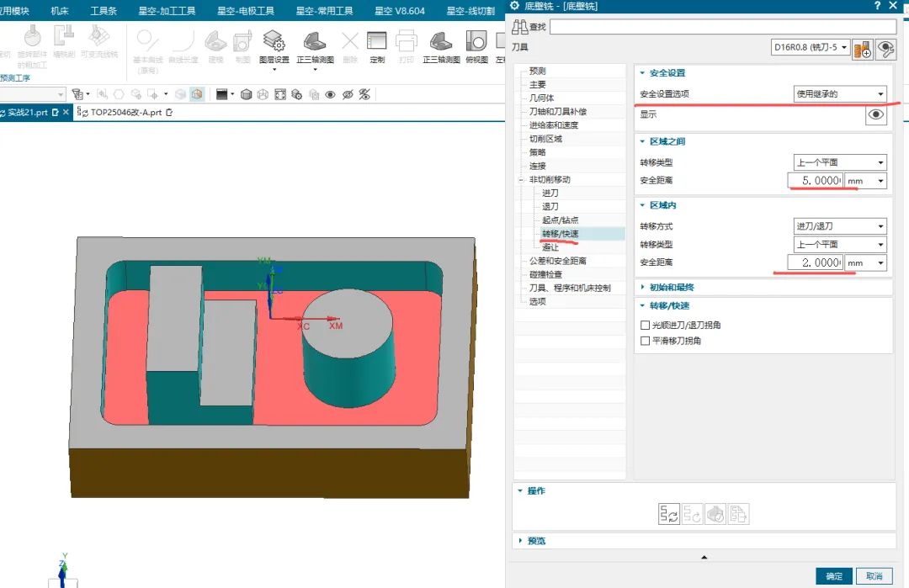Select 进给率和速度 in the settings tree
This screenshot has height=588, width=909.
pos(554,125)
